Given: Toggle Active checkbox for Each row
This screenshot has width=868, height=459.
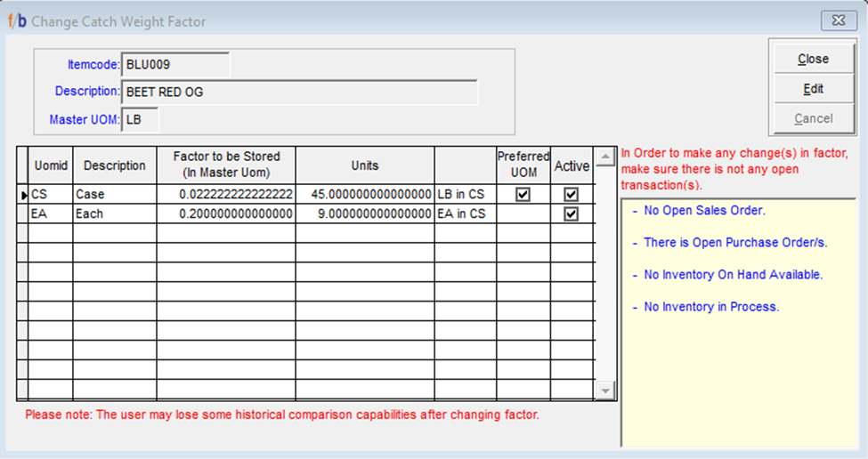Looking at the screenshot, I should click(x=572, y=213).
